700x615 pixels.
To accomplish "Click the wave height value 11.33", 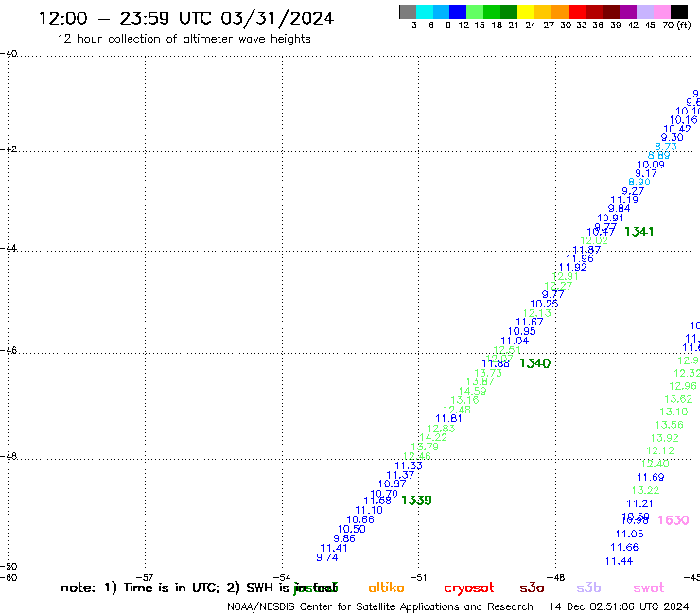I will click(409, 466).
